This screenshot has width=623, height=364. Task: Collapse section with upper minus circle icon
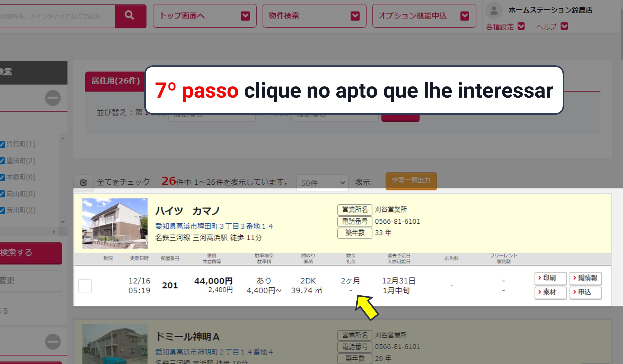53,98
